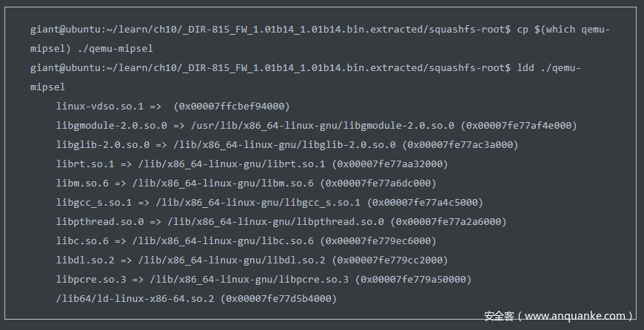Select the libpthread.so.0 entry

point(281,222)
